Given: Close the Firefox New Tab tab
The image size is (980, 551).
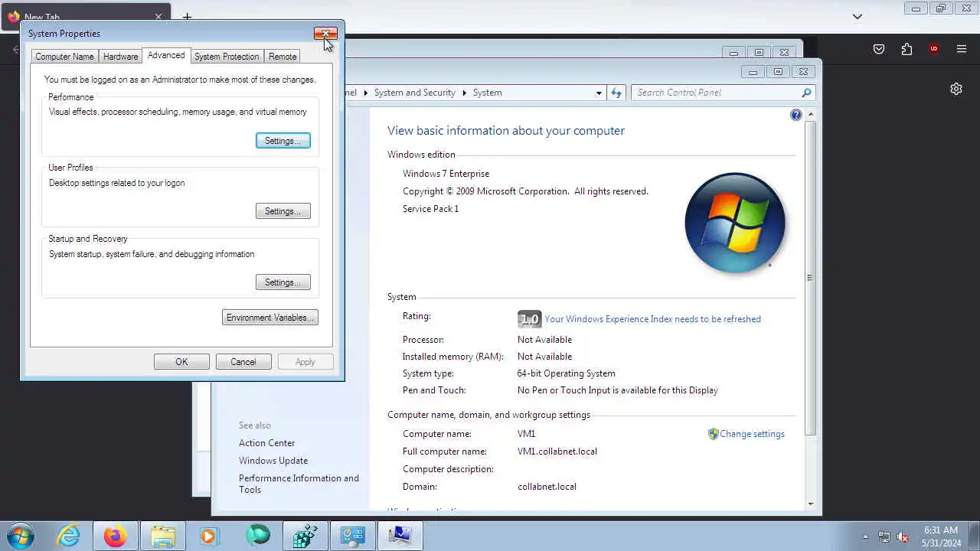Looking at the screenshot, I should click(x=158, y=16).
